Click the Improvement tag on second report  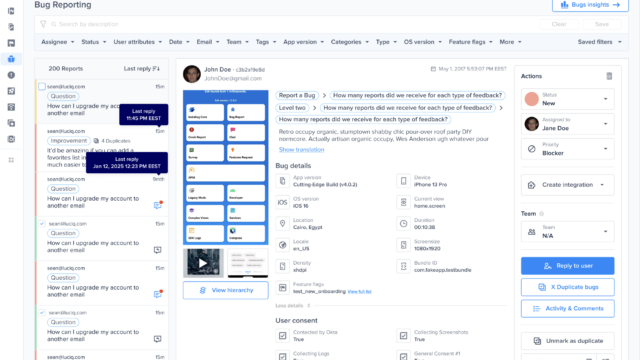tap(69, 141)
